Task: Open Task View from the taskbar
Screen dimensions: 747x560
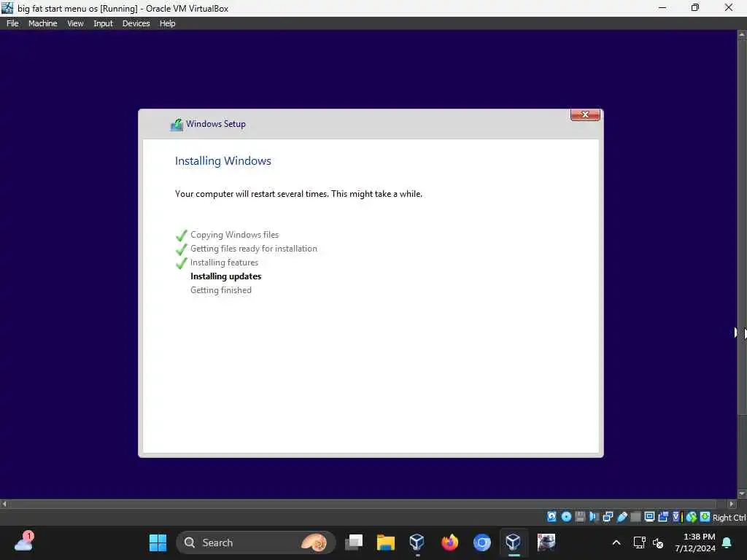Action: 354,542
